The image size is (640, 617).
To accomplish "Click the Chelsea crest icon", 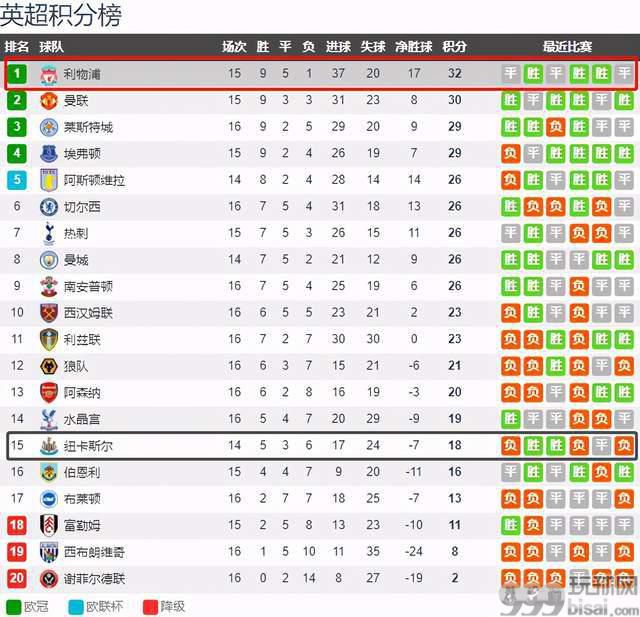I will [49, 207].
